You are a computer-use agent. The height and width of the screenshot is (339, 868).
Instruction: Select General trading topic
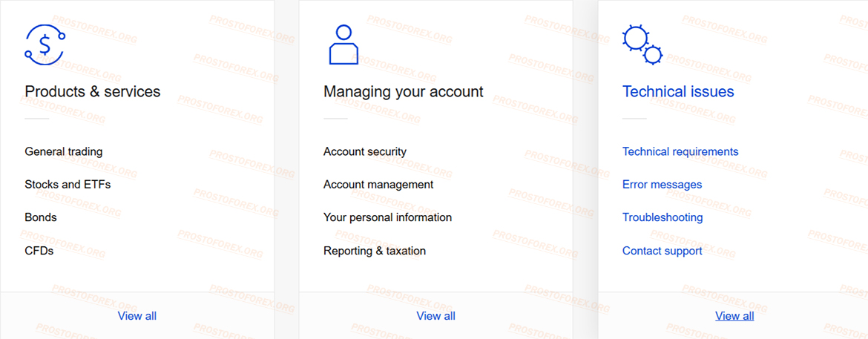click(64, 152)
